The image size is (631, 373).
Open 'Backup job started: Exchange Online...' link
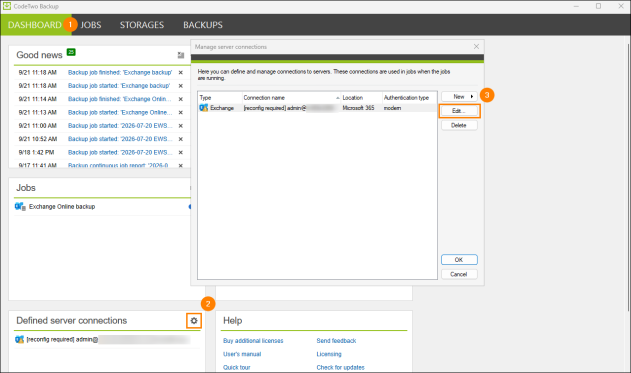[x=120, y=112]
